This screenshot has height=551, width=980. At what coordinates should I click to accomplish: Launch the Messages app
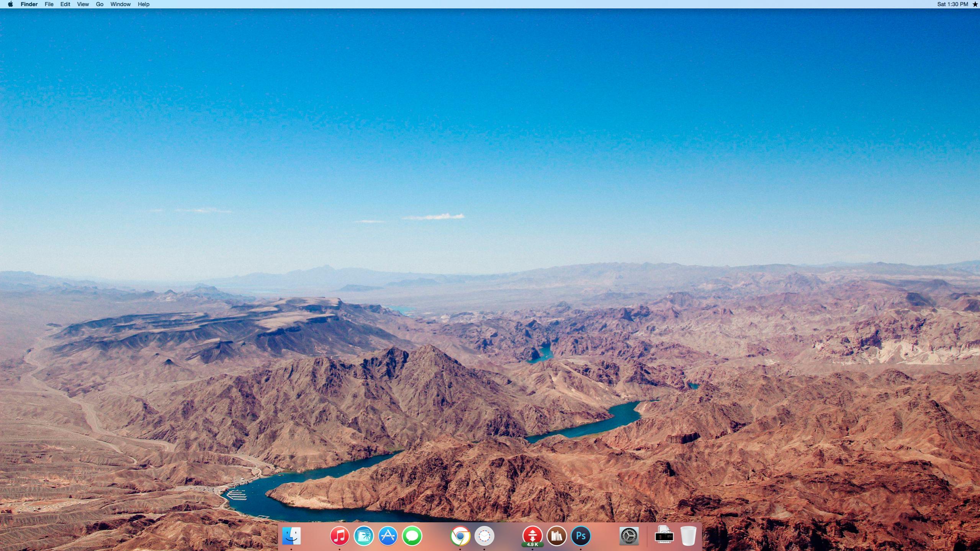pyautogui.click(x=412, y=536)
